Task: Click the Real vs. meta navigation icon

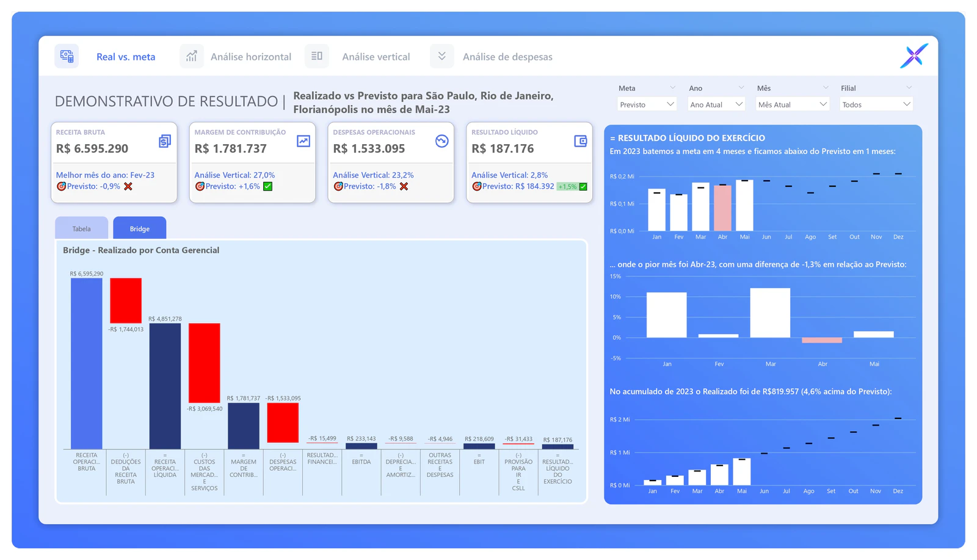Action: click(67, 56)
